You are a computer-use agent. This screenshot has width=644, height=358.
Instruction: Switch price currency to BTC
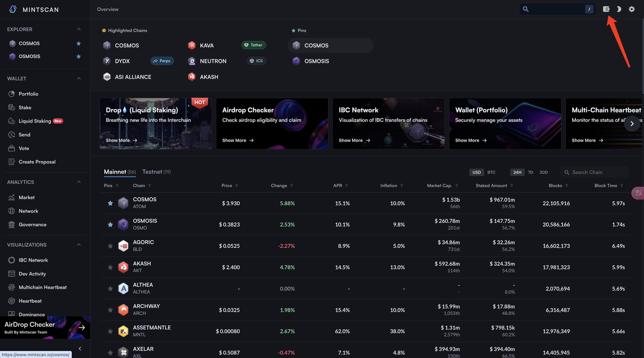(x=491, y=172)
